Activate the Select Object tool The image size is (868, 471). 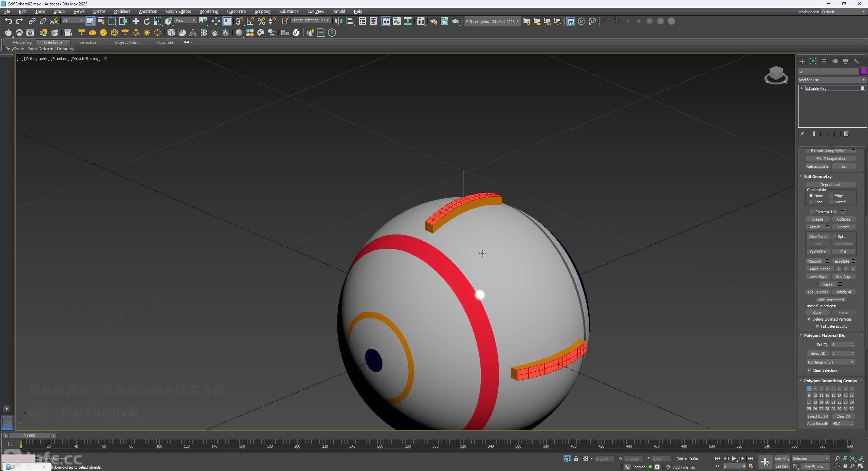90,21
